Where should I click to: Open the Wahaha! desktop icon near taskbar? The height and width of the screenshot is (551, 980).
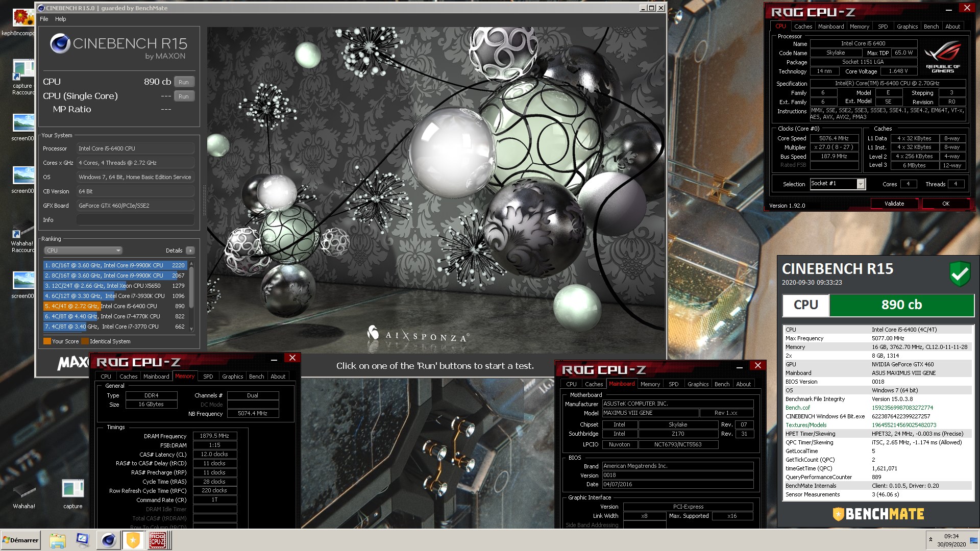click(24, 492)
